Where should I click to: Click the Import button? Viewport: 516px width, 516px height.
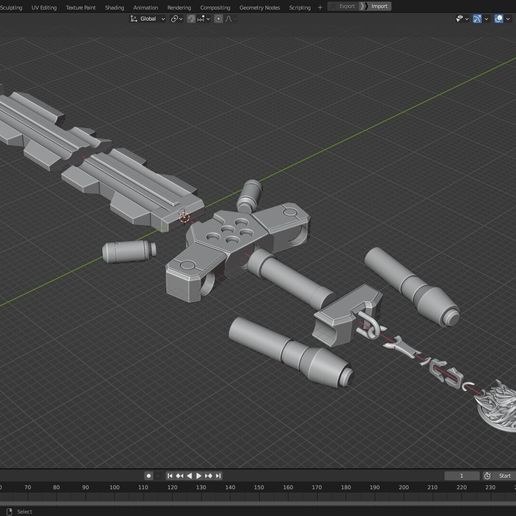tap(376, 6)
